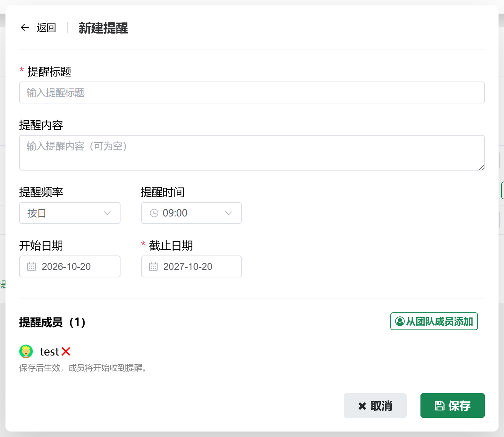This screenshot has height=437, width=504.
Task: Click the calendar icon in 截止日期 field
Action: point(153,266)
